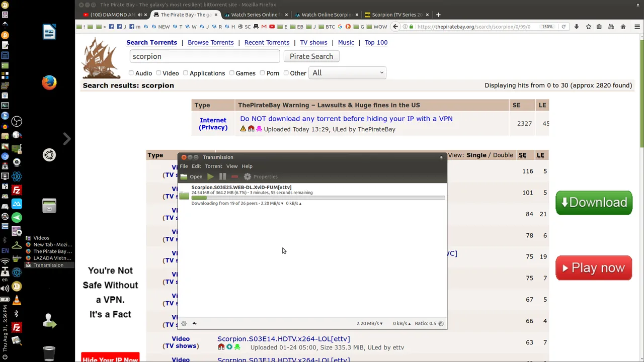Open the Top 100 link
The image size is (644, 362).
[x=376, y=42]
